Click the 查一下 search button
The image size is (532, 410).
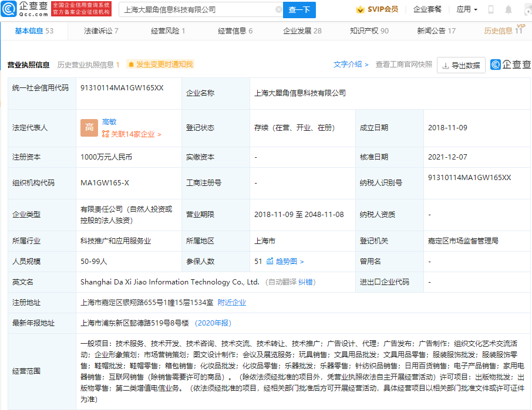point(299,10)
